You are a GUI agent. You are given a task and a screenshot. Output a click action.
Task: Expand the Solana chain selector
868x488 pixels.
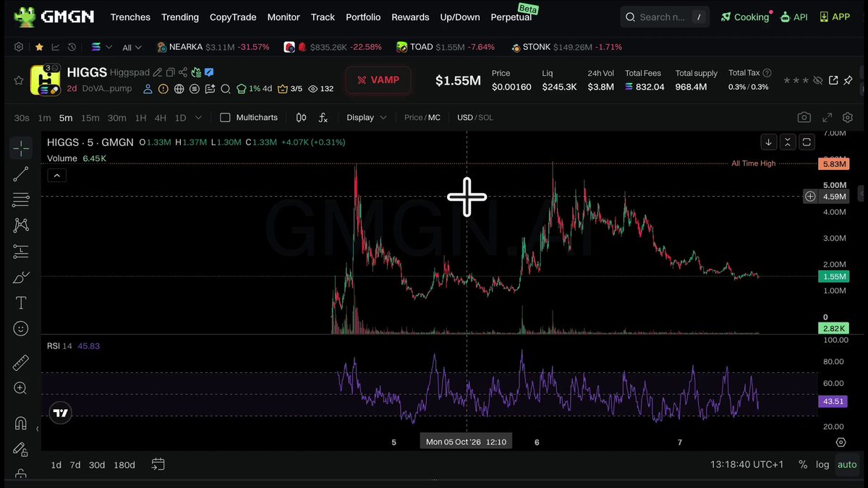point(101,47)
